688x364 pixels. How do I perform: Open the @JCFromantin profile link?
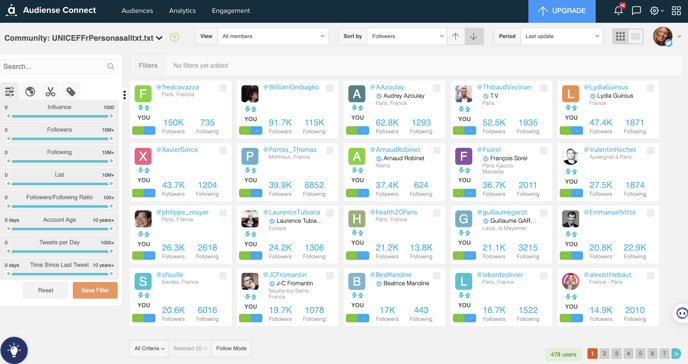(285, 275)
